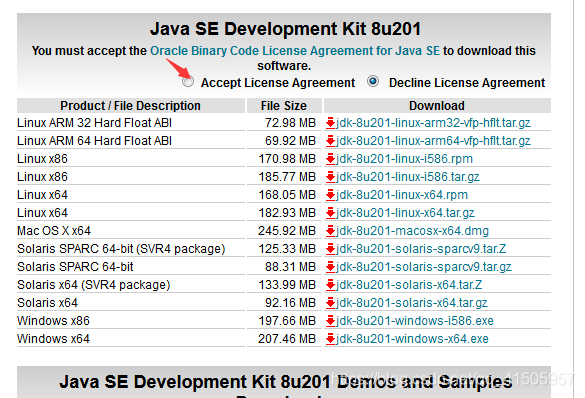
Task: Select the Accept License Agreement radio button
Action: tap(188, 82)
